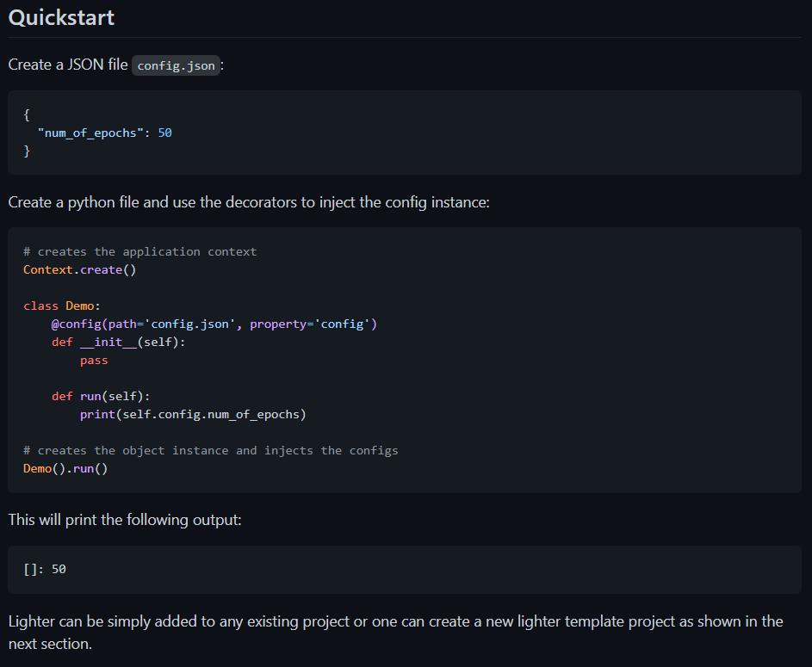This screenshot has height=667, width=812.
Task: Click the "# creates the application context" comment
Action: coord(139,252)
